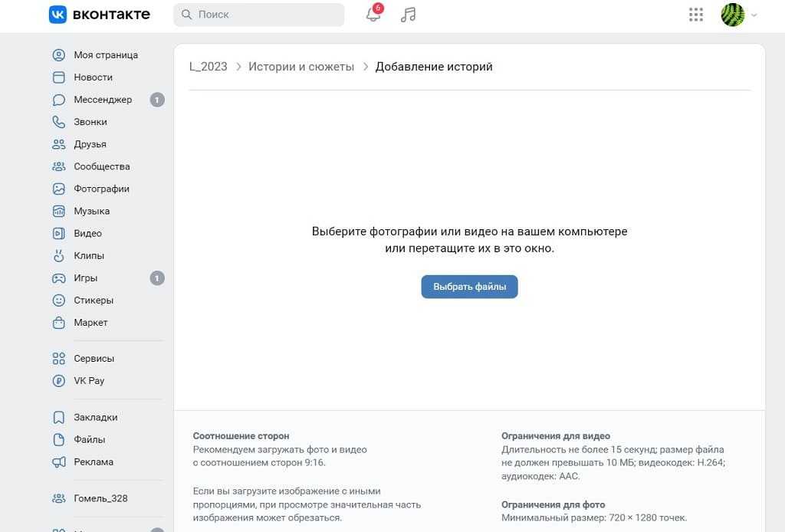Screen dimensions: 785x532
Task: Click the Messenger chat bubble icon
Action: (x=59, y=100)
